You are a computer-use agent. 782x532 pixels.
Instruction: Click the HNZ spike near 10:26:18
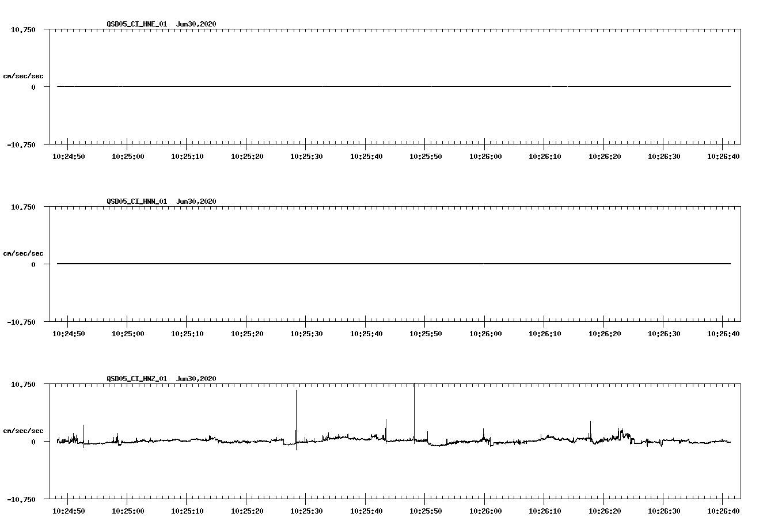pos(590,430)
